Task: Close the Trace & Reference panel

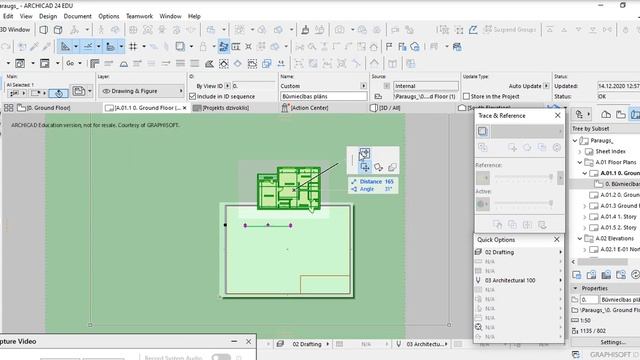Action: click(x=558, y=116)
